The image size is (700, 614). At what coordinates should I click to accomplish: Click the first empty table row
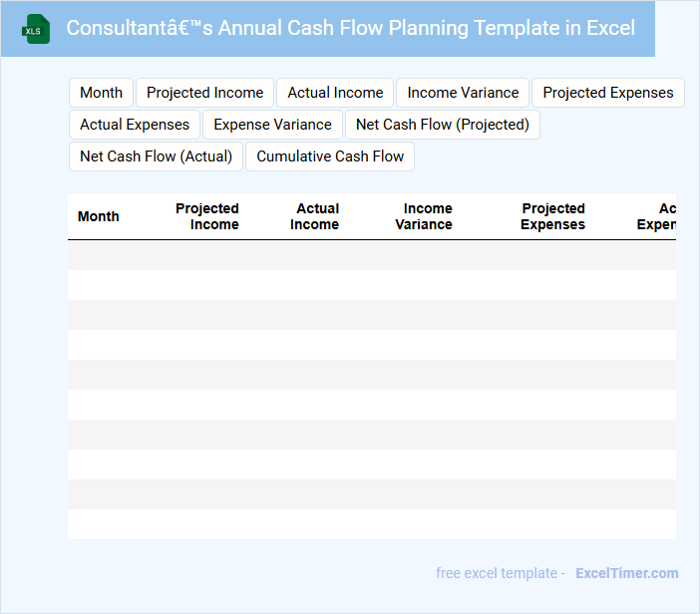(x=371, y=255)
